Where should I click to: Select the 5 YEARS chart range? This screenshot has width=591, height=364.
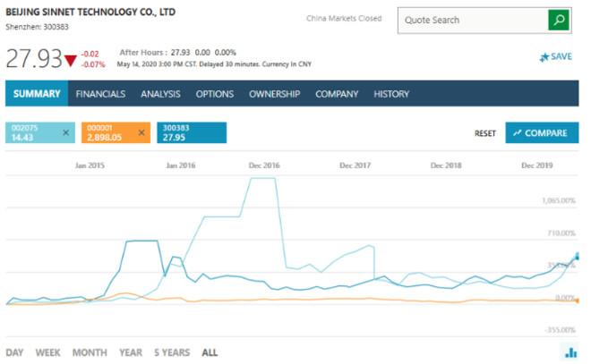tap(172, 352)
